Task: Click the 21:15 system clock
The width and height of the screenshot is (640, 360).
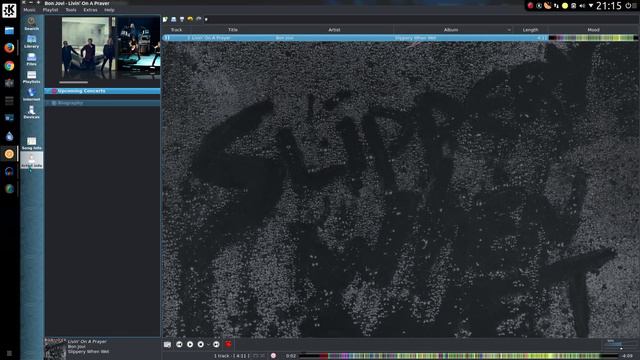Action: coord(609,6)
